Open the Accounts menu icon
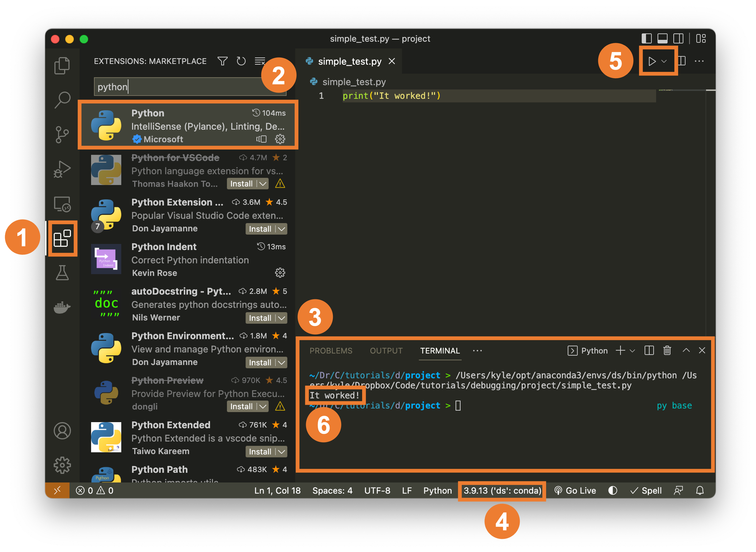This screenshot has height=552, width=756. (62, 431)
